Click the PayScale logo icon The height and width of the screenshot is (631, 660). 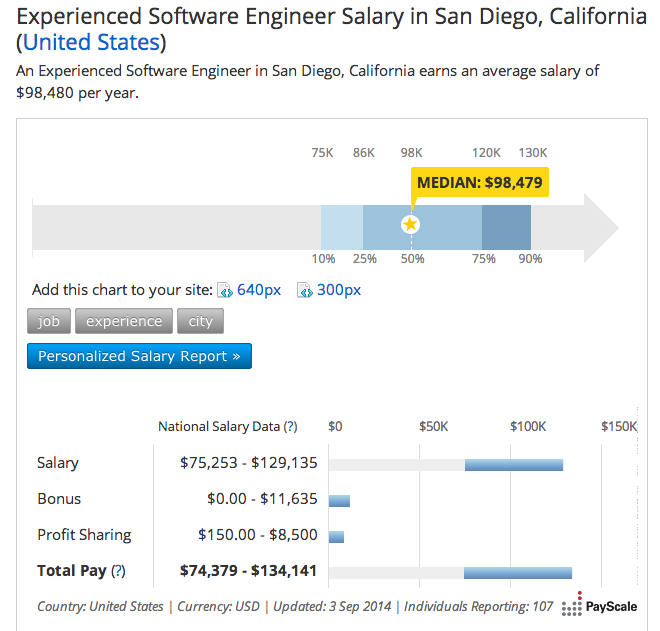tap(571, 604)
